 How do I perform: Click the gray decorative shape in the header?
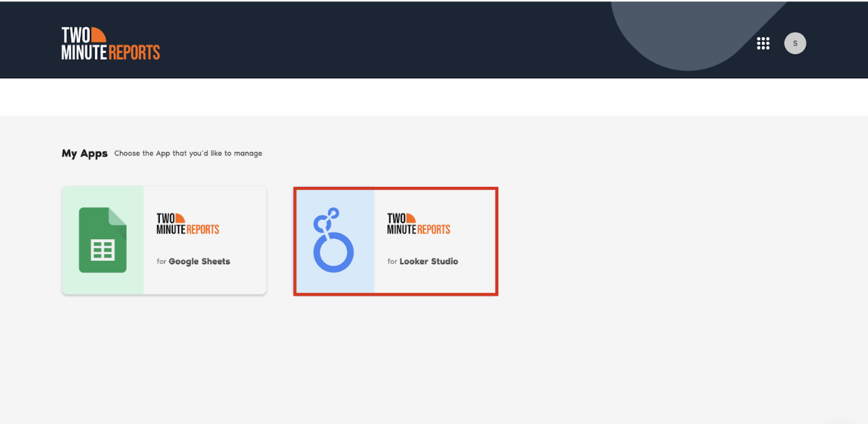pos(670,35)
